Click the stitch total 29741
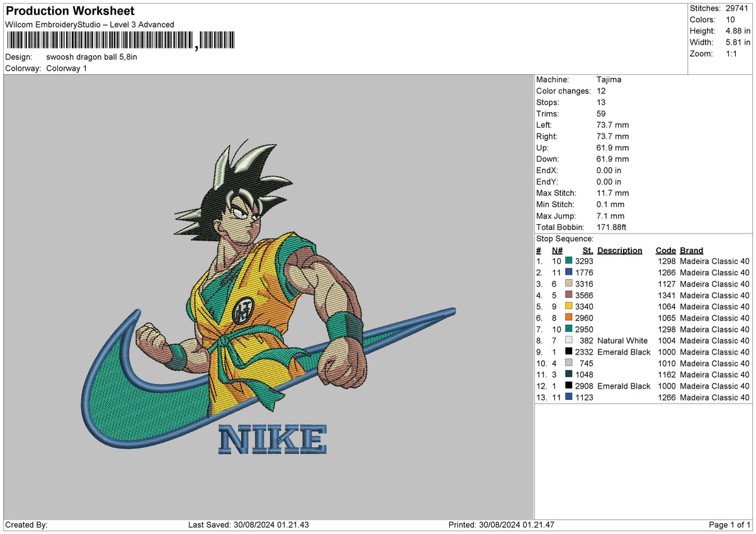Viewport: 756px width, 534px height. click(x=738, y=8)
